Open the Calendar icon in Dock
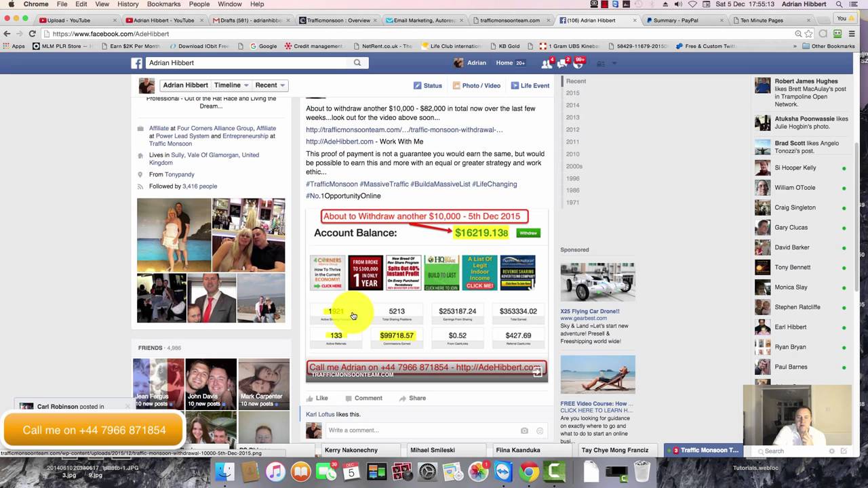 351,471
